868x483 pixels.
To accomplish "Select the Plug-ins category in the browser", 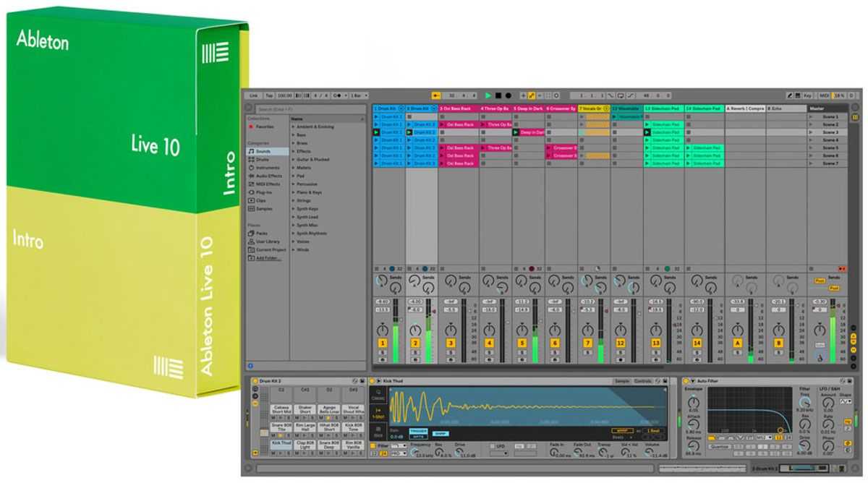I will 264,192.
